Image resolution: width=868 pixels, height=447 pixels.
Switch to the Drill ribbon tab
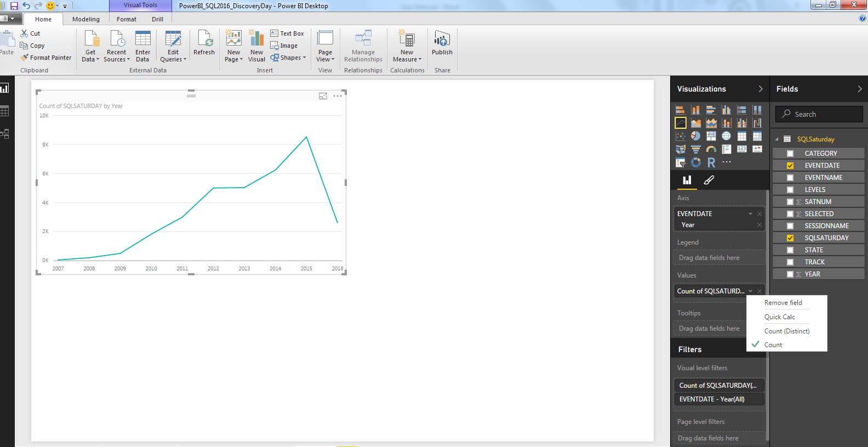pyautogui.click(x=158, y=19)
